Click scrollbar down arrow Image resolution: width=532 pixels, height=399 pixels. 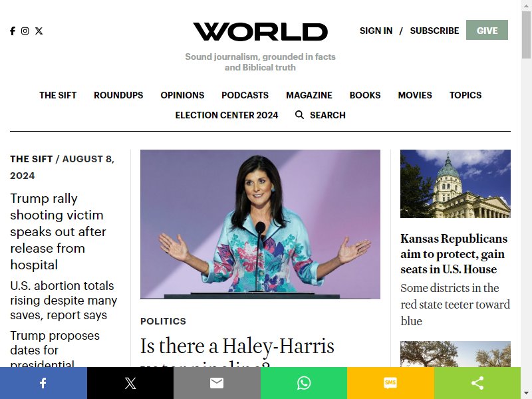click(x=526, y=394)
